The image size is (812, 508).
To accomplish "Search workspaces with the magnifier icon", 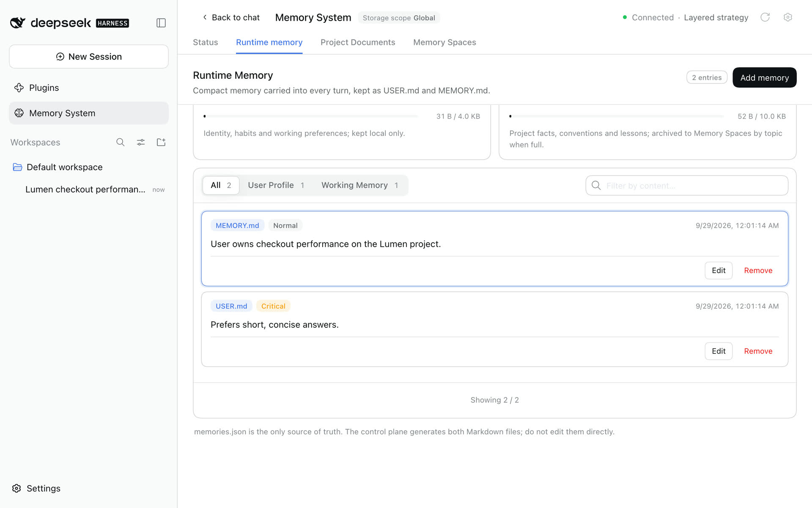I will (x=121, y=142).
